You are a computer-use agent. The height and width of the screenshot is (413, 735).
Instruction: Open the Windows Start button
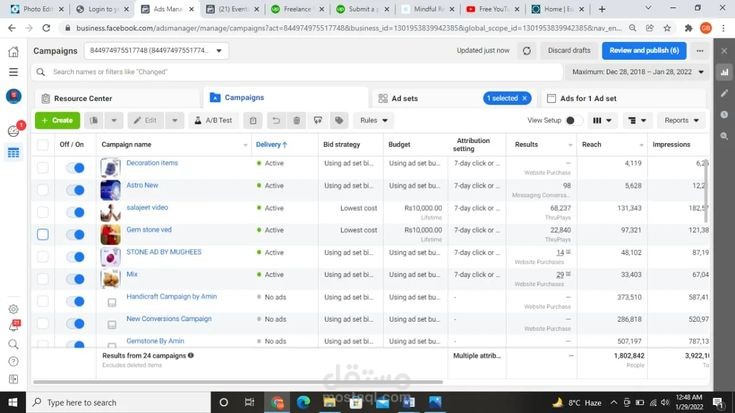click(x=13, y=402)
